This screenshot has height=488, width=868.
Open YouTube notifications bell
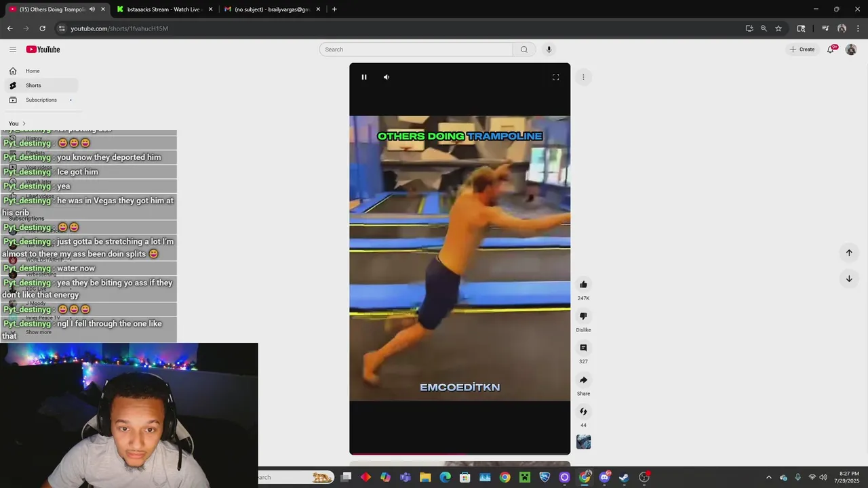(831, 49)
